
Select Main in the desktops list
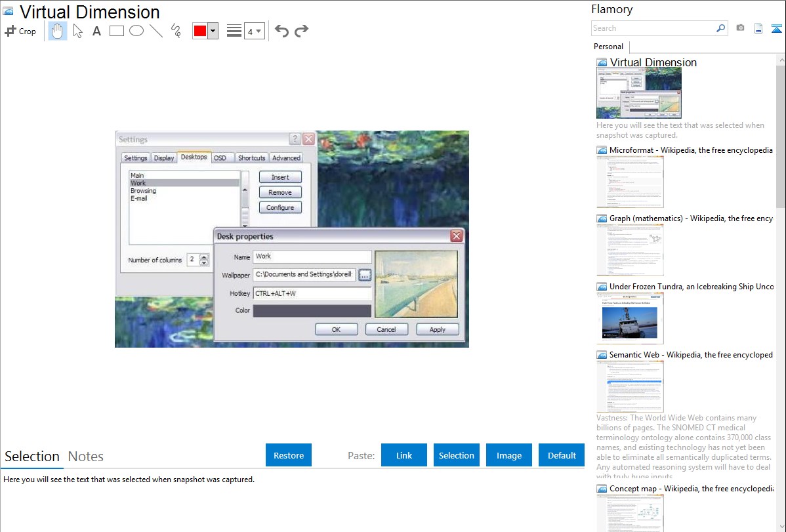(137, 176)
